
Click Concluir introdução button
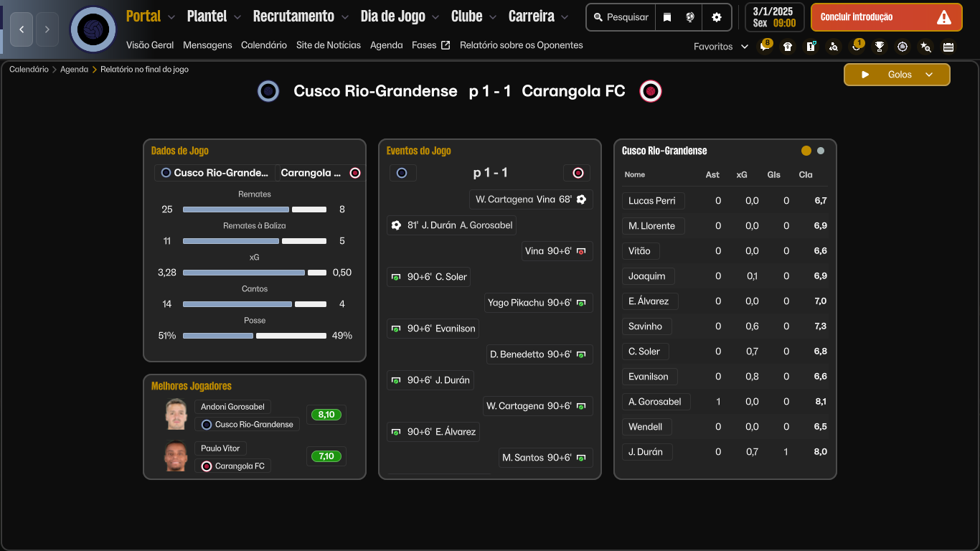(x=886, y=17)
